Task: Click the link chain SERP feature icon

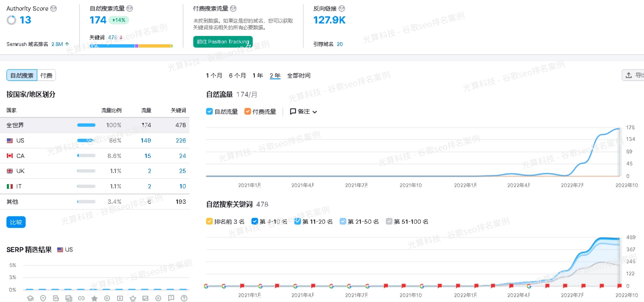Action: tap(82, 298)
